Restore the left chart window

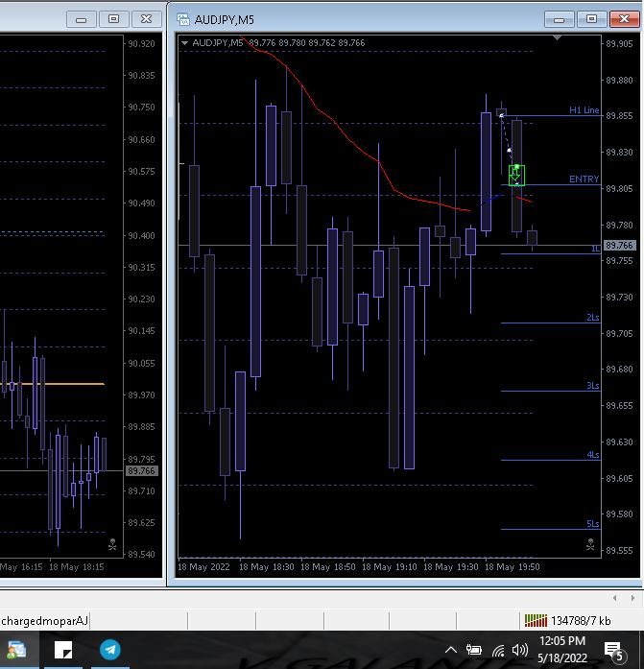[113, 19]
